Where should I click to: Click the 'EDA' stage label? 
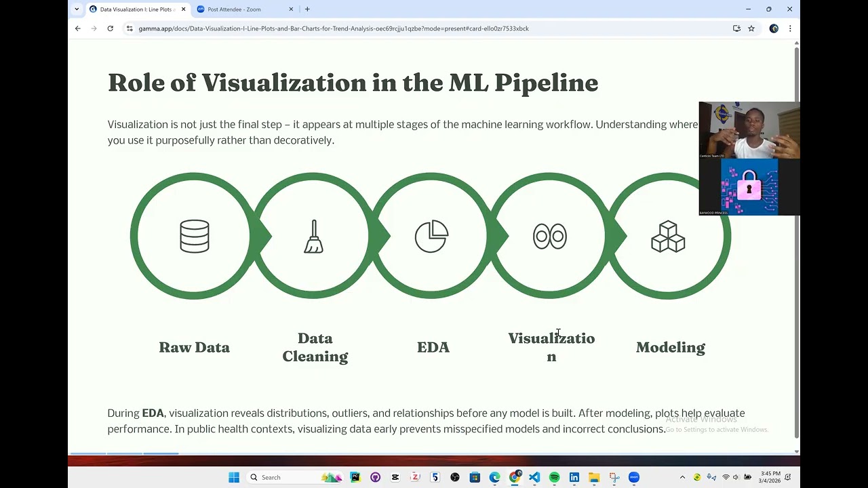[433, 347]
